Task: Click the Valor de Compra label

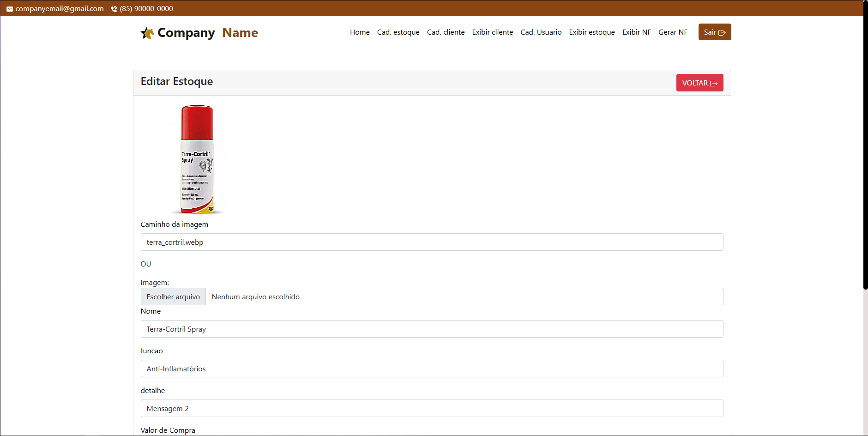Action: 168,430
